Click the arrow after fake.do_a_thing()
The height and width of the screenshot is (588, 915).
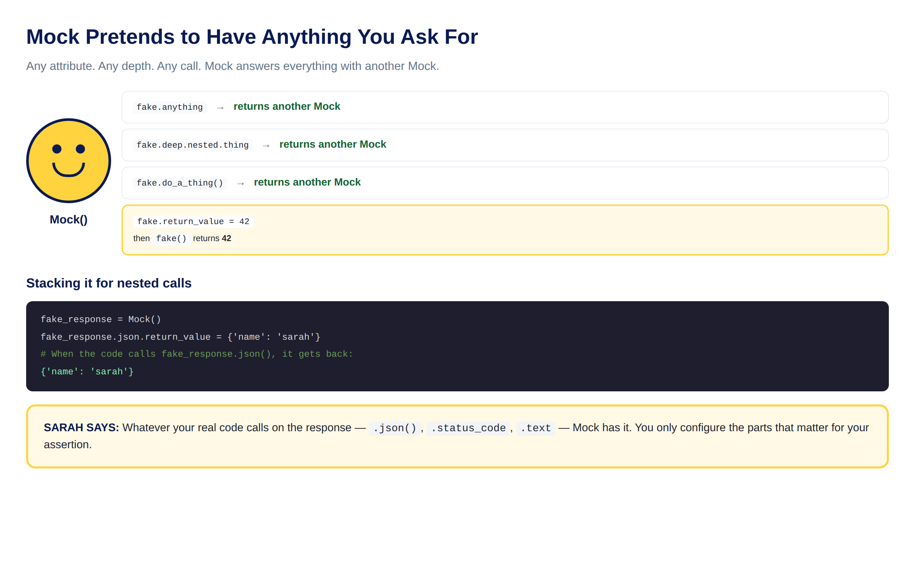[241, 183]
